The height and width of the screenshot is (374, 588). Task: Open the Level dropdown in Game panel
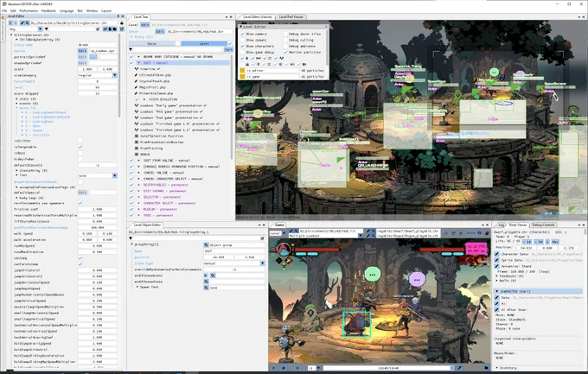(284, 233)
